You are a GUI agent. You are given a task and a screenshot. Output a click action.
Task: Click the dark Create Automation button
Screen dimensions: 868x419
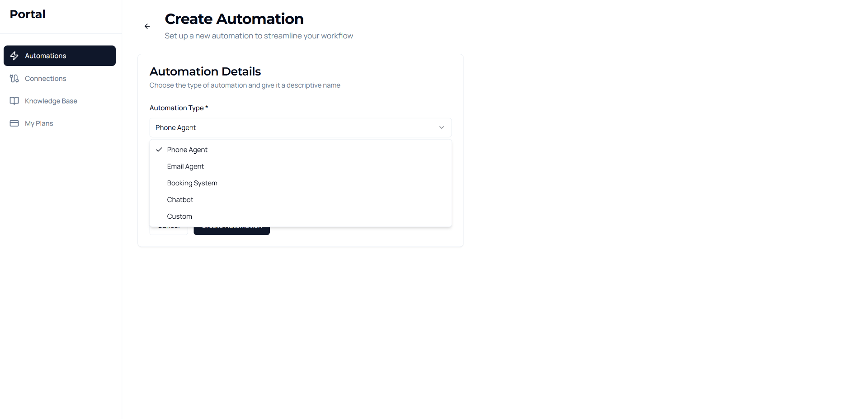coord(231,231)
